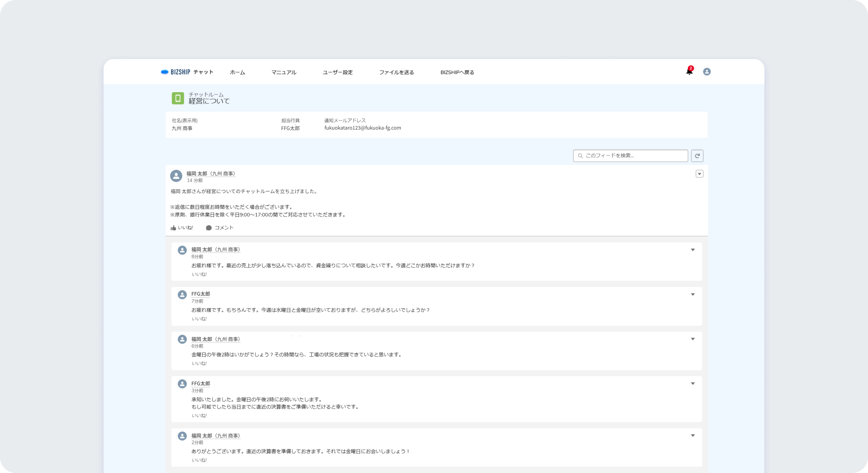The image size is (868, 473).
Task: Click avatar on the 8分前 comment
Action: point(182,250)
